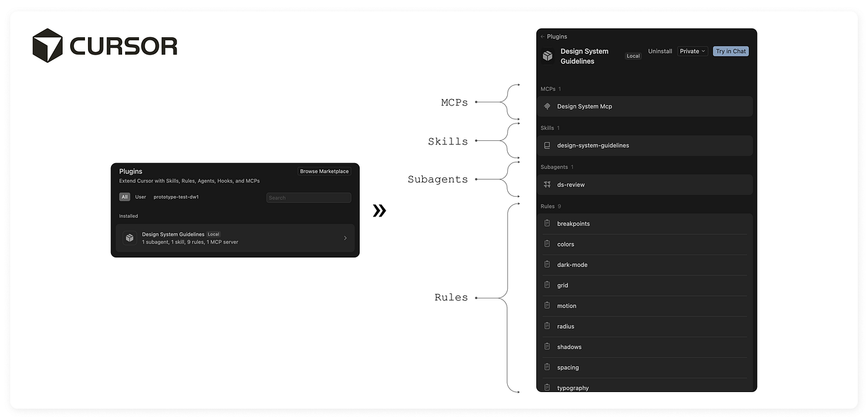The height and width of the screenshot is (420, 868).
Task: Click the clipboard icon beside breakpoints
Action: pyautogui.click(x=547, y=223)
